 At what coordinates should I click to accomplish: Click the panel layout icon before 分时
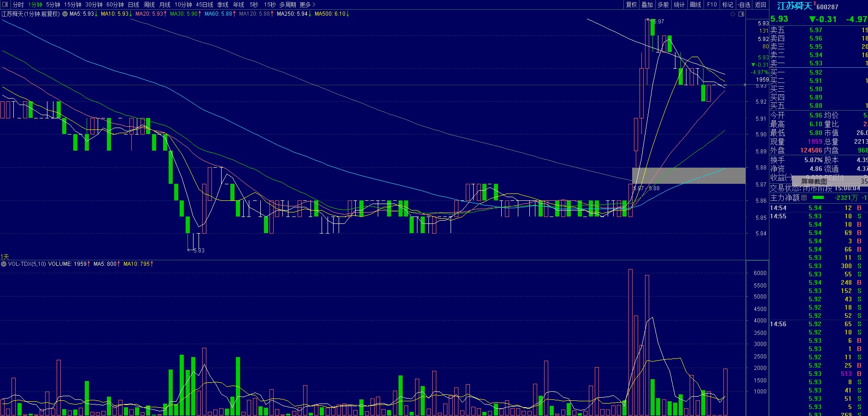[5, 5]
